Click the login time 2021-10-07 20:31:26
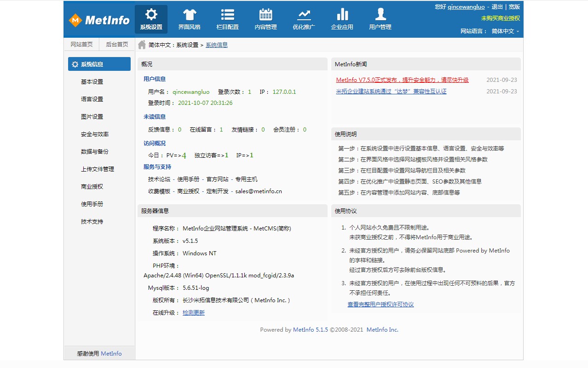This screenshot has width=588, height=368. pos(205,103)
